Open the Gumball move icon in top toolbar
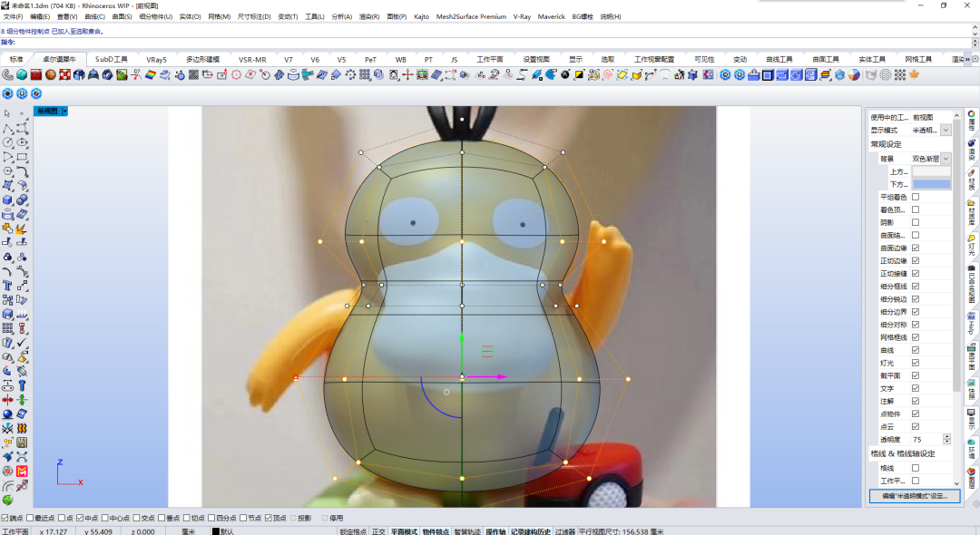 407,75
